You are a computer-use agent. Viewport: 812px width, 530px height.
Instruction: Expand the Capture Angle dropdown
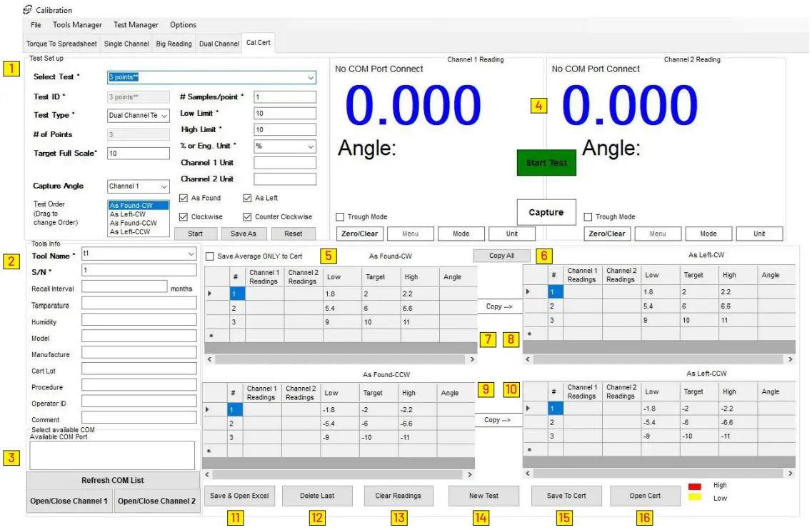[164, 187]
